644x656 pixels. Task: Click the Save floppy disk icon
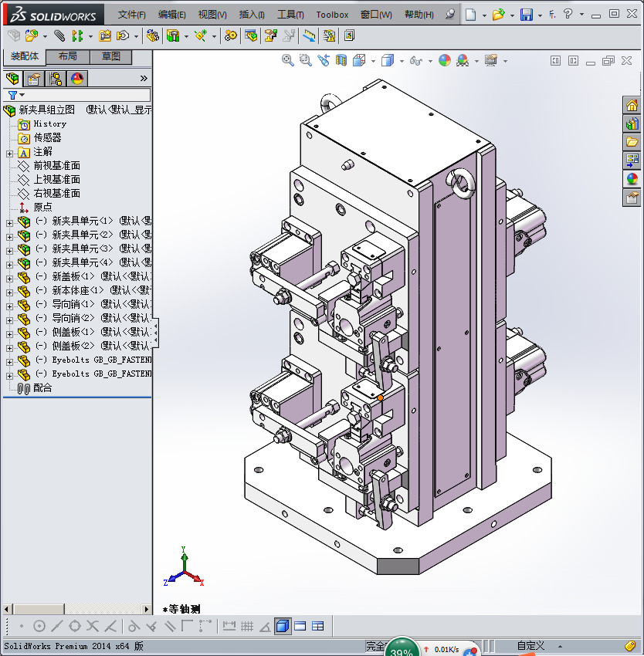526,15
